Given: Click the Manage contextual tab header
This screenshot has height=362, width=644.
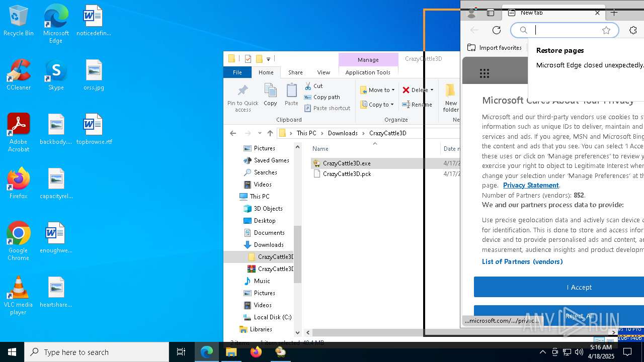Looking at the screenshot, I should coord(368,60).
